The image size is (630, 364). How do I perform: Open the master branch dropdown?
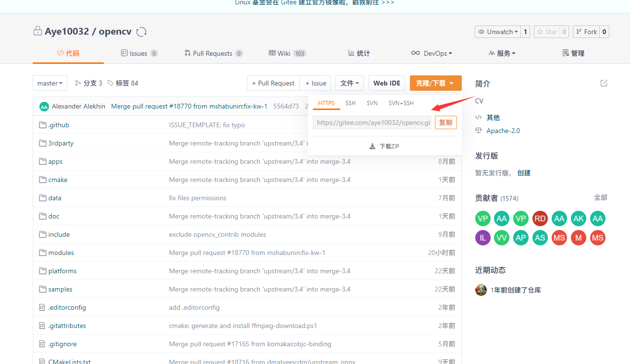click(50, 83)
